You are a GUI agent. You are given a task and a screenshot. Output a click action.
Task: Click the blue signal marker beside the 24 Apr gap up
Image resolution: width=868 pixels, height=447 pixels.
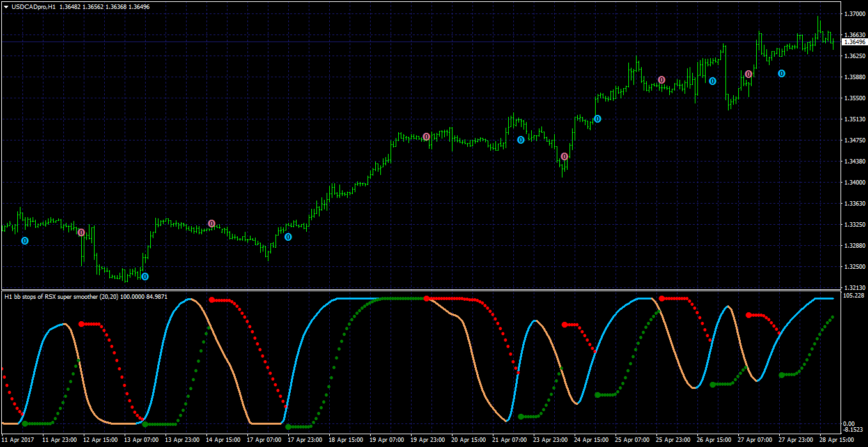(x=598, y=119)
